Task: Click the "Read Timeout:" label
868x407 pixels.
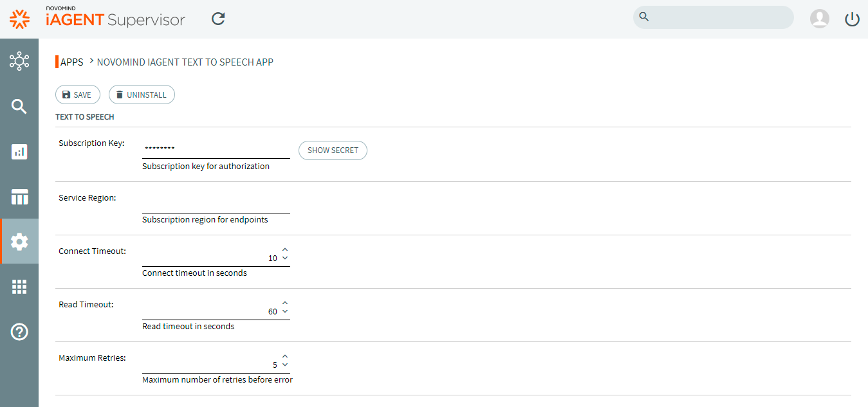Action: pos(86,305)
